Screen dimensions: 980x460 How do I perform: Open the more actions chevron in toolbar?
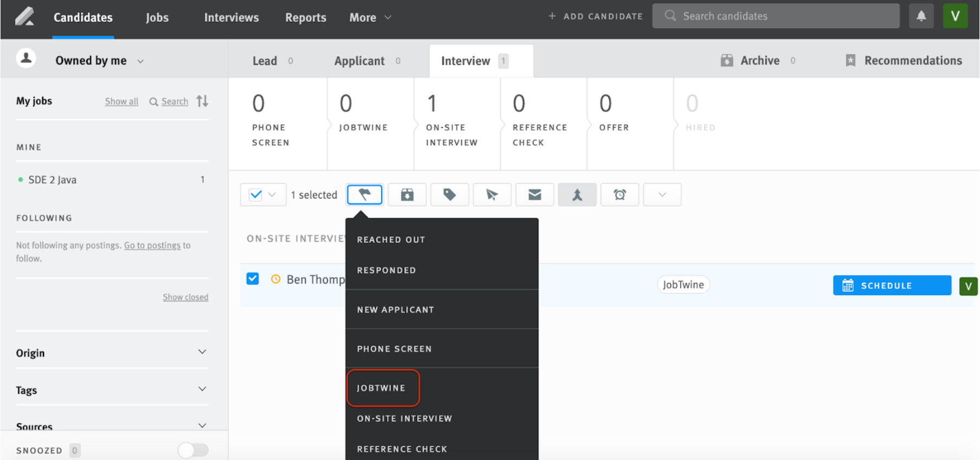(662, 195)
